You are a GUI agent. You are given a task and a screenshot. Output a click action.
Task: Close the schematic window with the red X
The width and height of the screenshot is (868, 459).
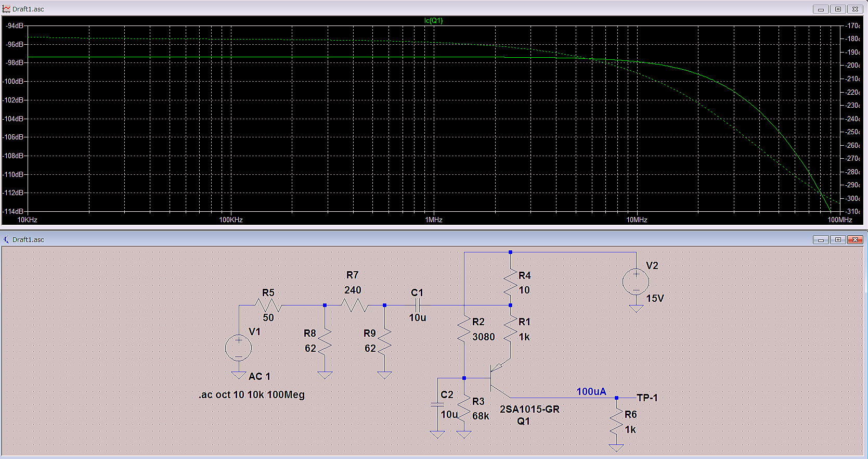855,239
